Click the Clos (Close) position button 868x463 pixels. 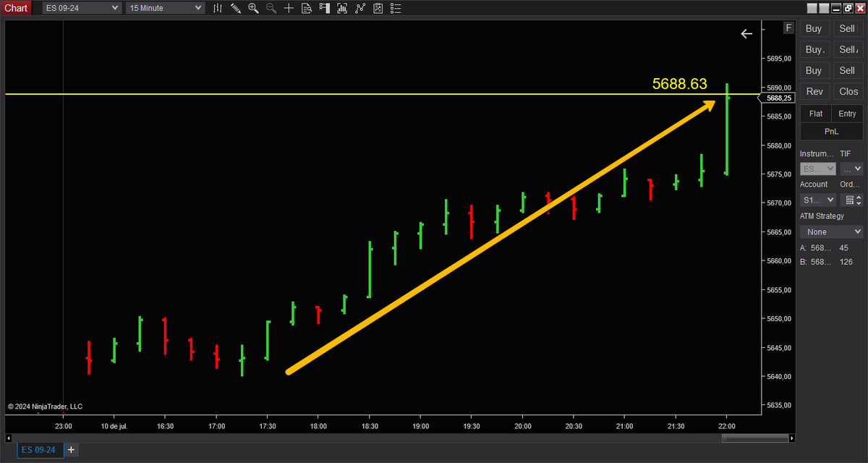point(848,91)
